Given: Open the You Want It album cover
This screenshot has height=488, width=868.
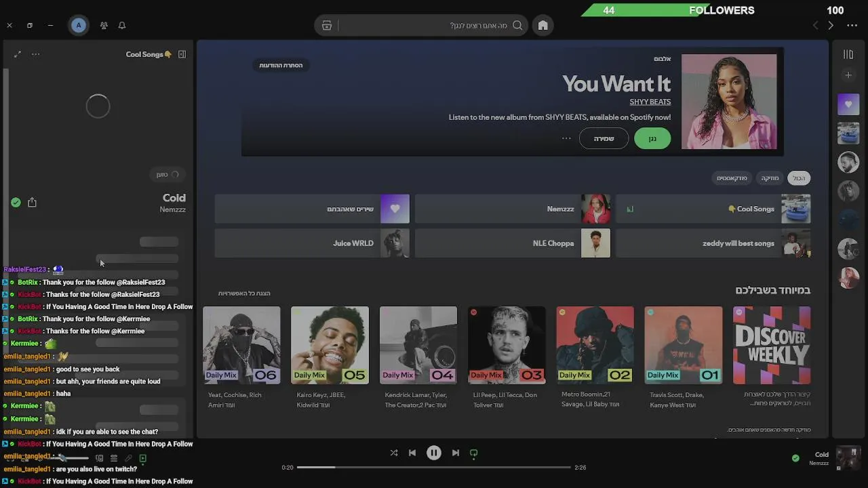Looking at the screenshot, I should 729,102.
